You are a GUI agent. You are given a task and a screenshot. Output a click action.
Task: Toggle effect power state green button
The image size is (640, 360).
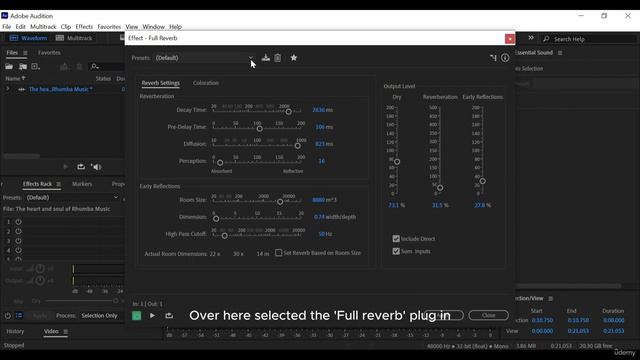click(x=137, y=316)
